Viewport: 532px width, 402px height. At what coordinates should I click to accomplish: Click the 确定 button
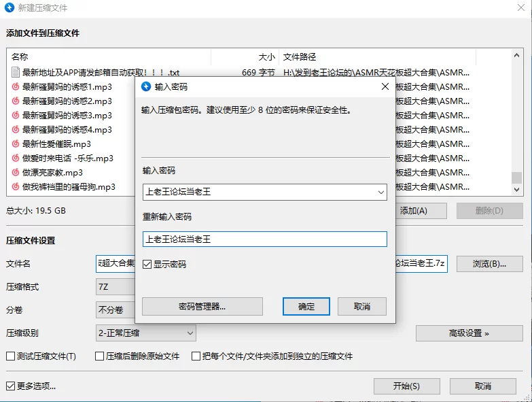(x=306, y=307)
